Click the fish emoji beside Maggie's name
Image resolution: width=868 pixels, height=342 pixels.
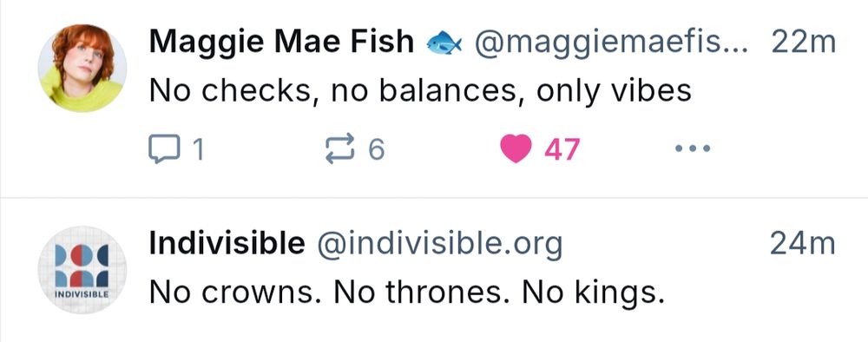click(444, 43)
